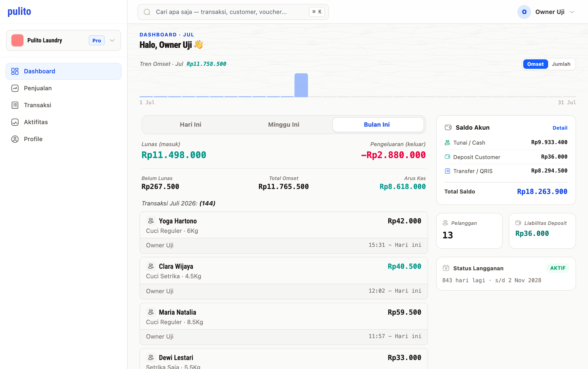Image resolution: width=588 pixels, height=369 pixels.
Task: Click the Pelanggan people icon
Action: [445, 223]
